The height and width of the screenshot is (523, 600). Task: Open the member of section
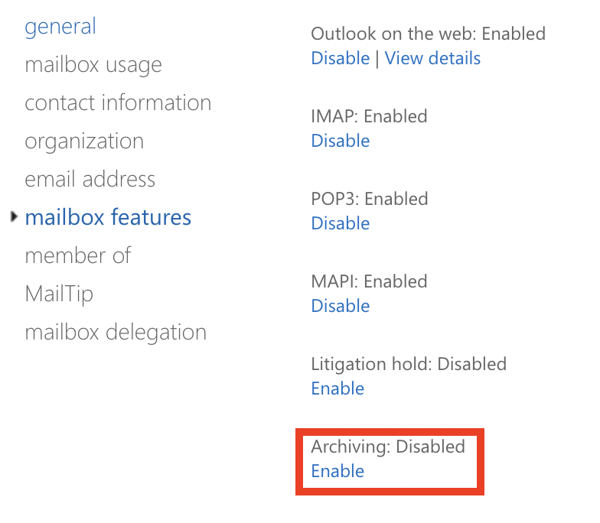tap(78, 256)
